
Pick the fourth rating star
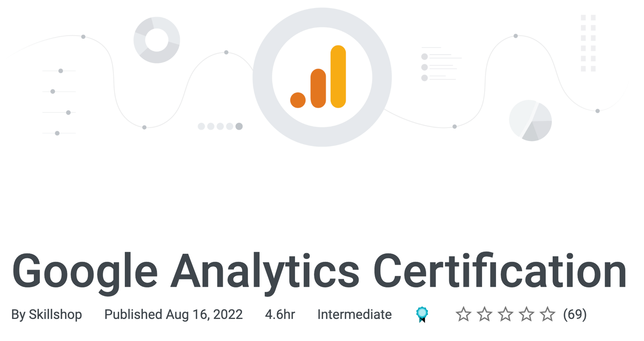(526, 314)
